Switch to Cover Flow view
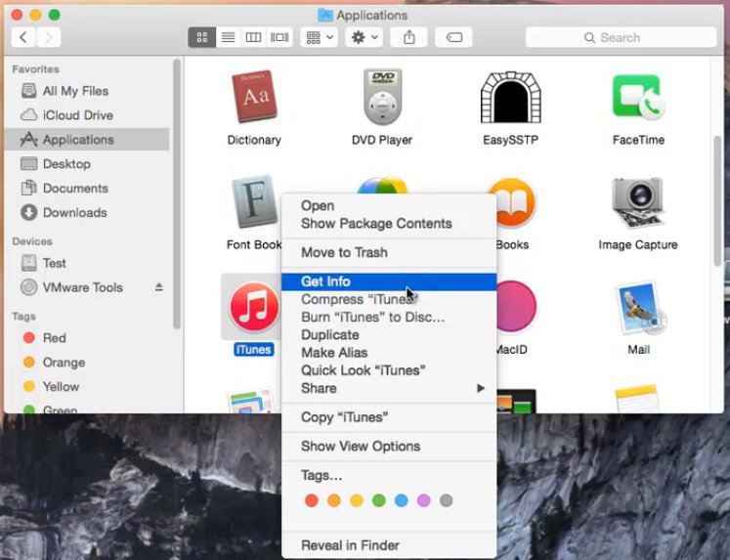 (279, 37)
